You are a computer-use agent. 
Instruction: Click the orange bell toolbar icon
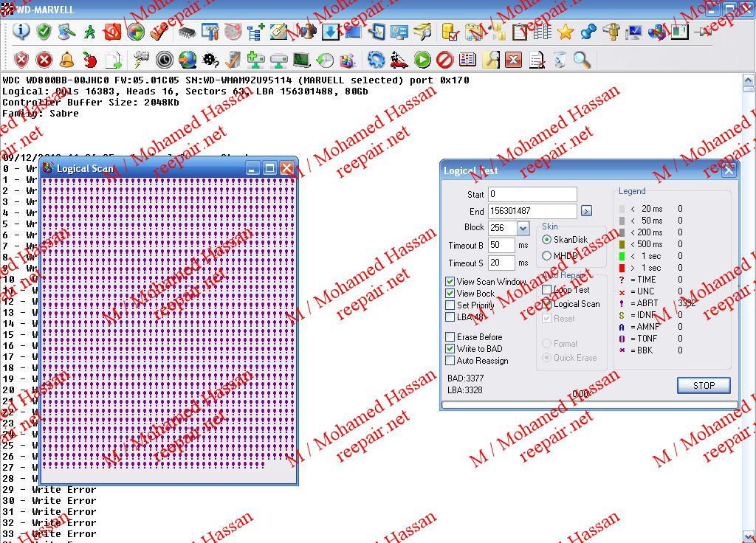point(66,60)
